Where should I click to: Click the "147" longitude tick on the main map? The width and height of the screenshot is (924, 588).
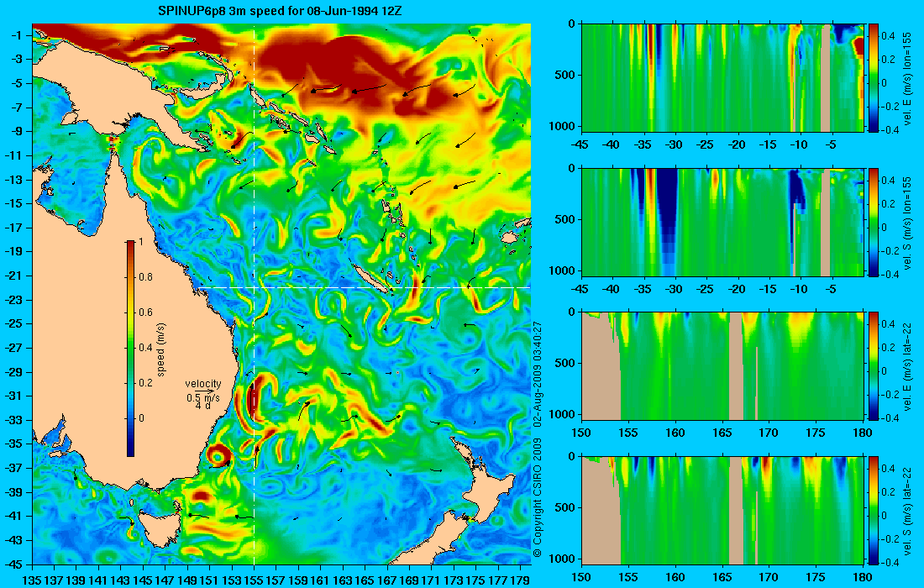165,580
